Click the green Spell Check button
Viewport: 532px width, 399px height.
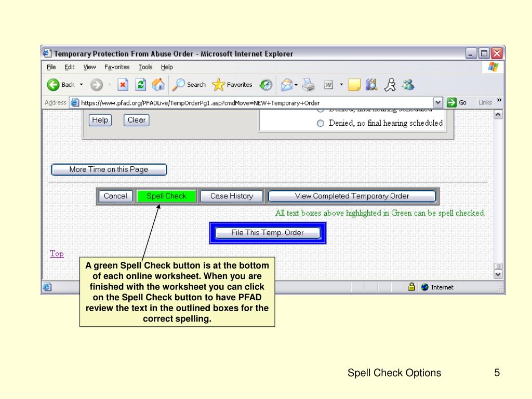coord(166,196)
